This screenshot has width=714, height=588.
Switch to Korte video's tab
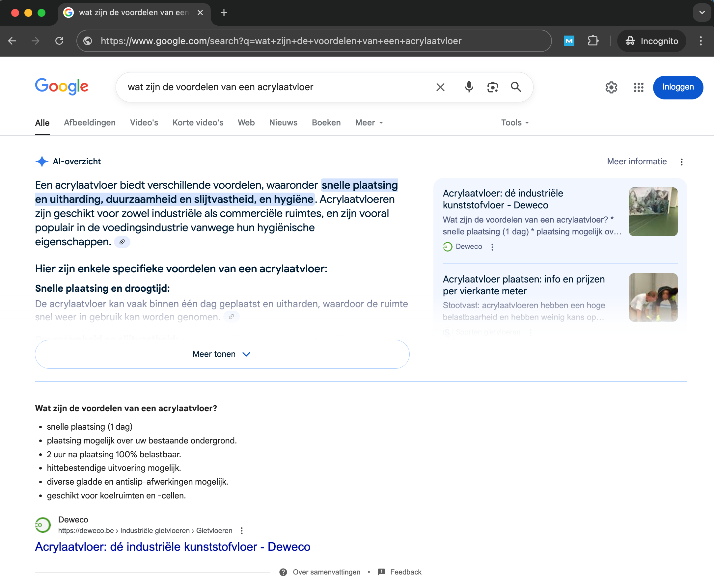point(198,122)
